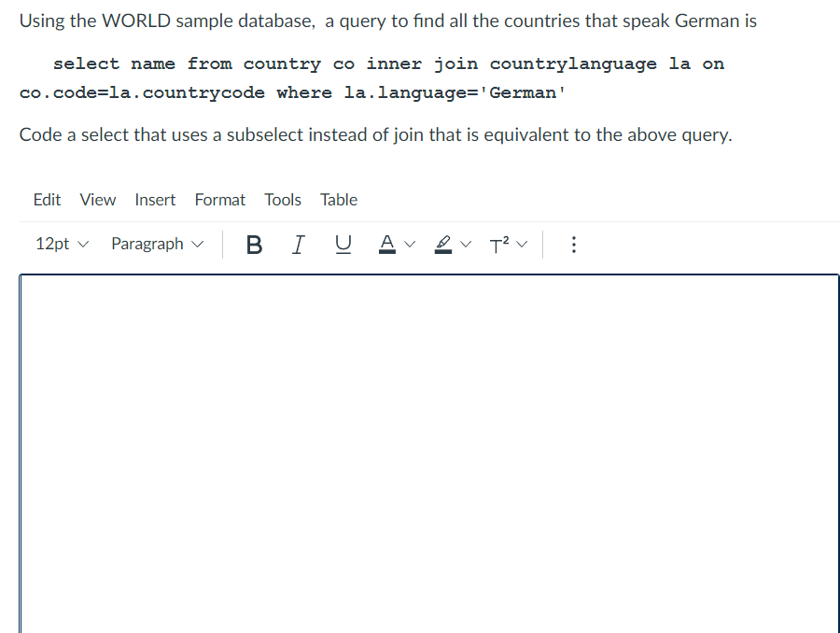
Task: Apply highlight with the highlighter icon
Action: pos(441,245)
